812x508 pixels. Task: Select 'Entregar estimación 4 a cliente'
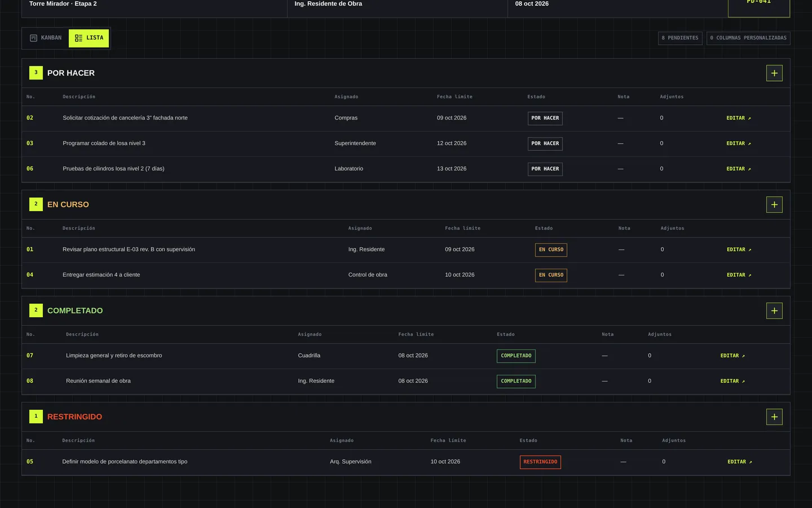(x=101, y=275)
